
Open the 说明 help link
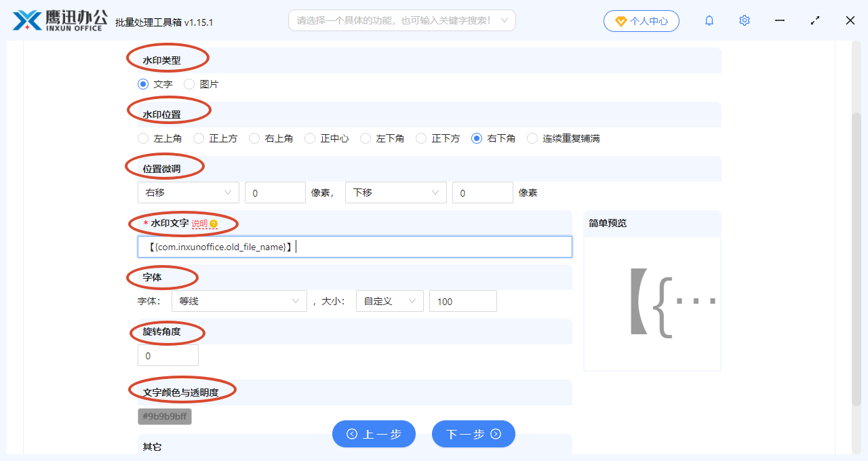pos(199,224)
